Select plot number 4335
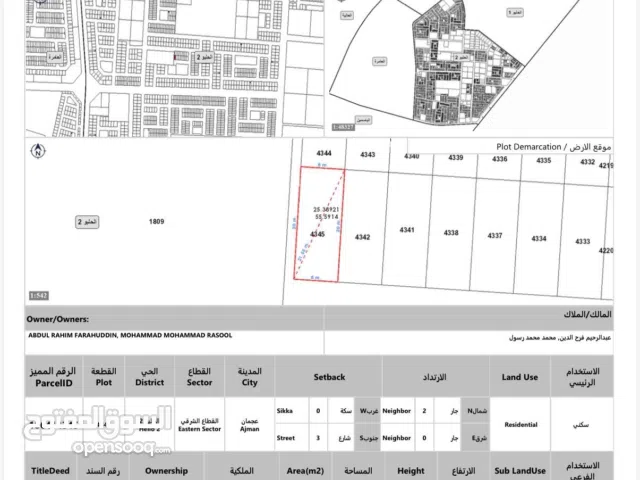The image size is (640, 480). coord(544,160)
